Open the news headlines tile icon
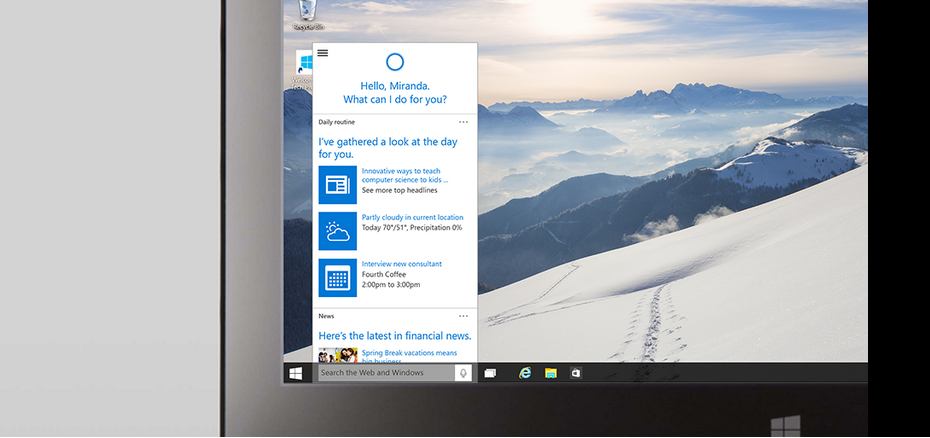The width and height of the screenshot is (930, 438). point(337,185)
